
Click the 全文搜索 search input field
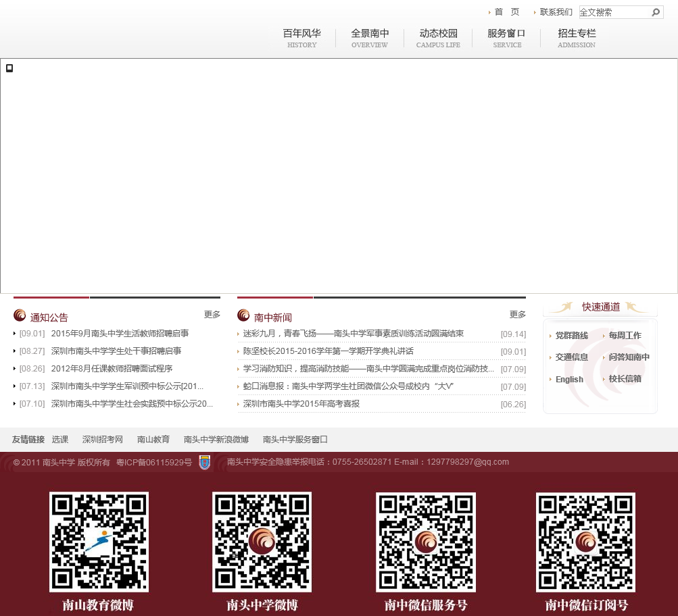coord(615,12)
